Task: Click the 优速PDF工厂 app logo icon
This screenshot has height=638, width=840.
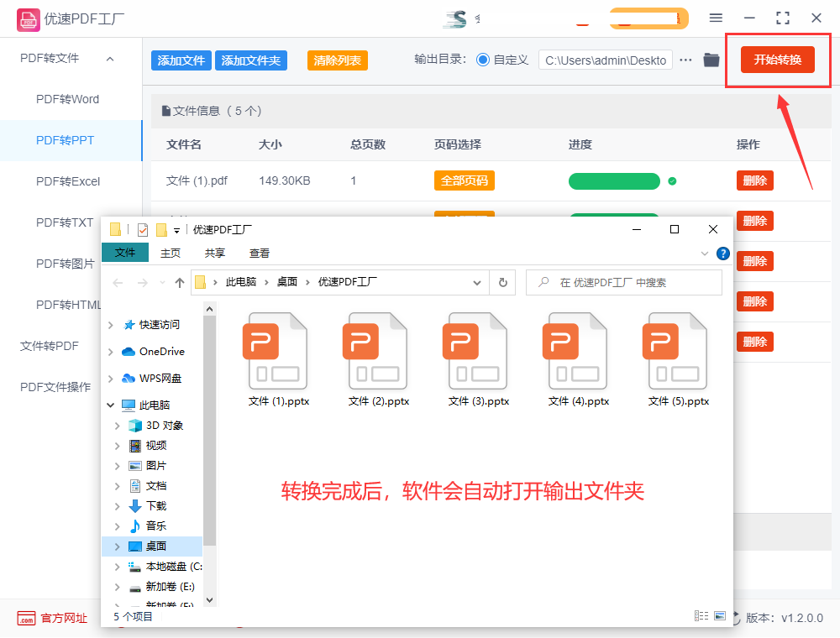Action: point(28,20)
